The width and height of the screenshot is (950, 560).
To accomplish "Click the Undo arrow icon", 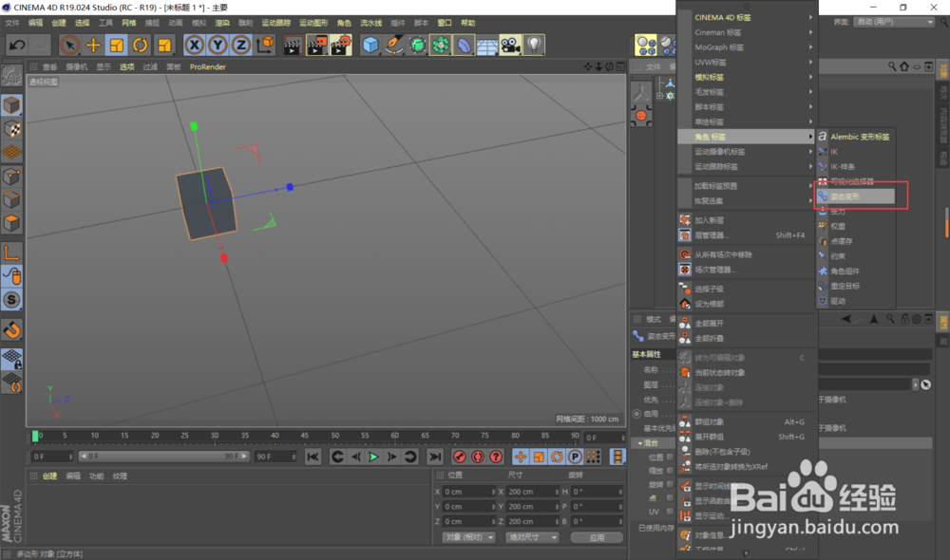I will 17,45.
